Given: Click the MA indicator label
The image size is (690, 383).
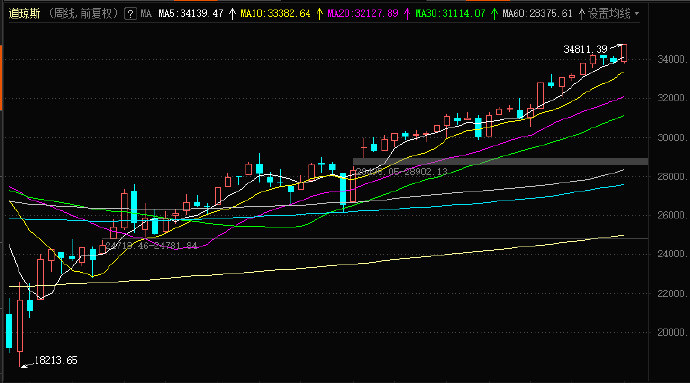Looking at the screenshot, I should [147, 14].
